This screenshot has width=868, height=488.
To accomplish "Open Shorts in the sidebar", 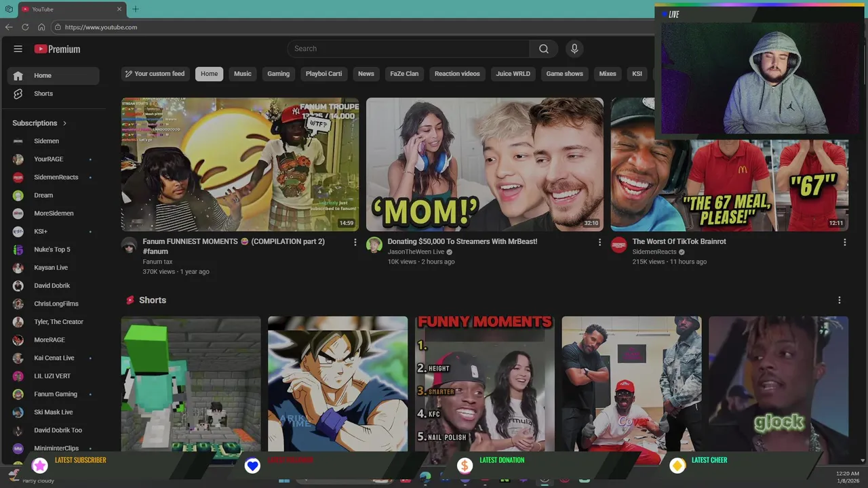I will coord(54,94).
